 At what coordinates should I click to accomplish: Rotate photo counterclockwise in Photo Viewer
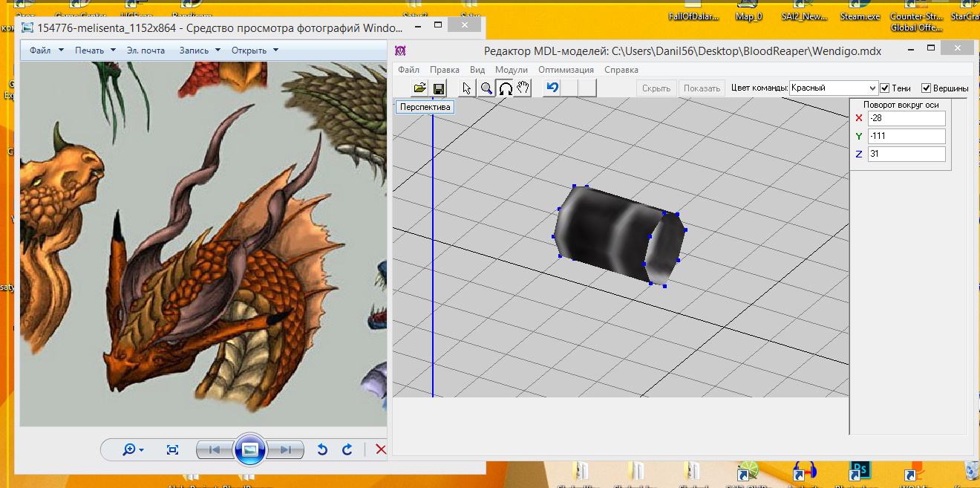tap(322, 449)
